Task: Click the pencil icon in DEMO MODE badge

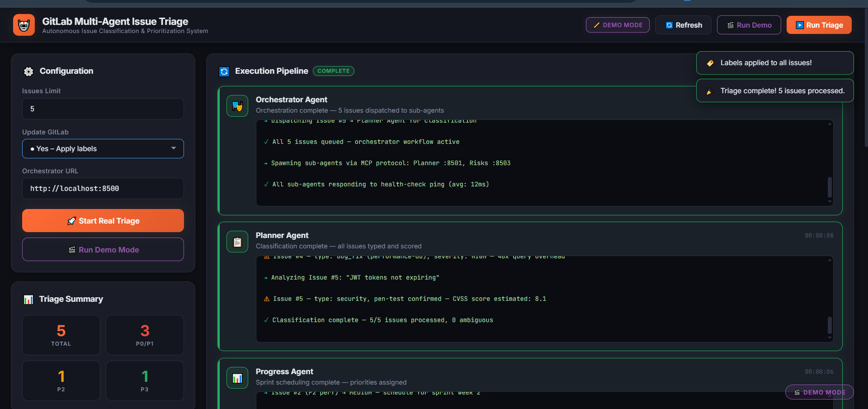Action: tap(597, 25)
